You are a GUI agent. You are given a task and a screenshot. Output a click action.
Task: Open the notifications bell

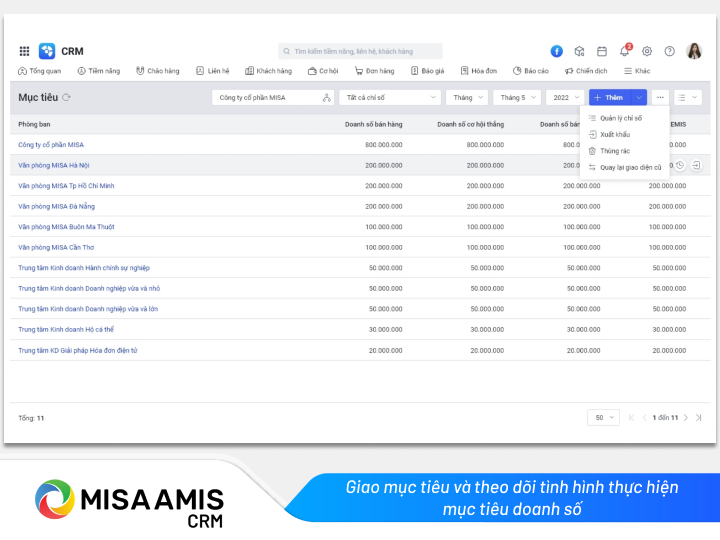tap(624, 51)
